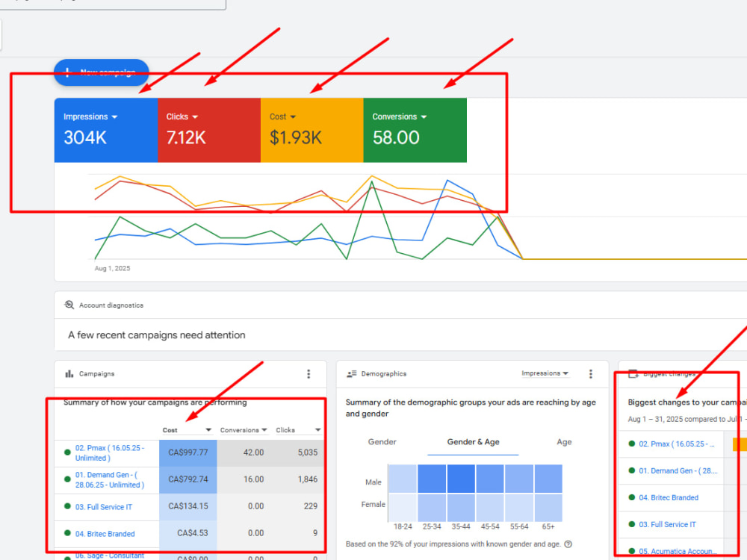Open the Conversions metric dropdown on the green card
This screenshot has height=560, width=747.
pyautogui.click(x=399, y=116)
